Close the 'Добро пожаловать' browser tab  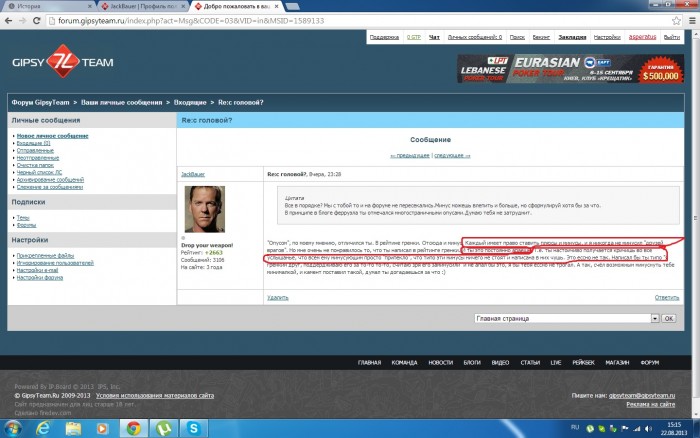pos(276,6)
